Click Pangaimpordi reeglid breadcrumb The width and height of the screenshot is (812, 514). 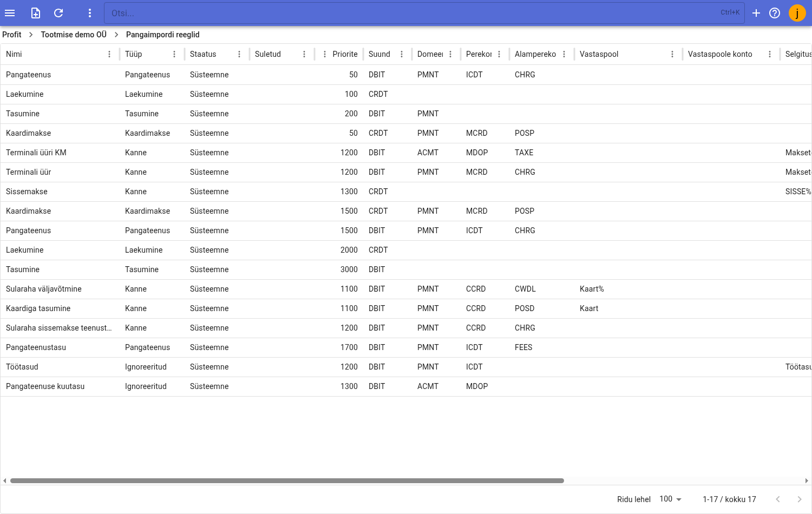click(x=163, y=35)
